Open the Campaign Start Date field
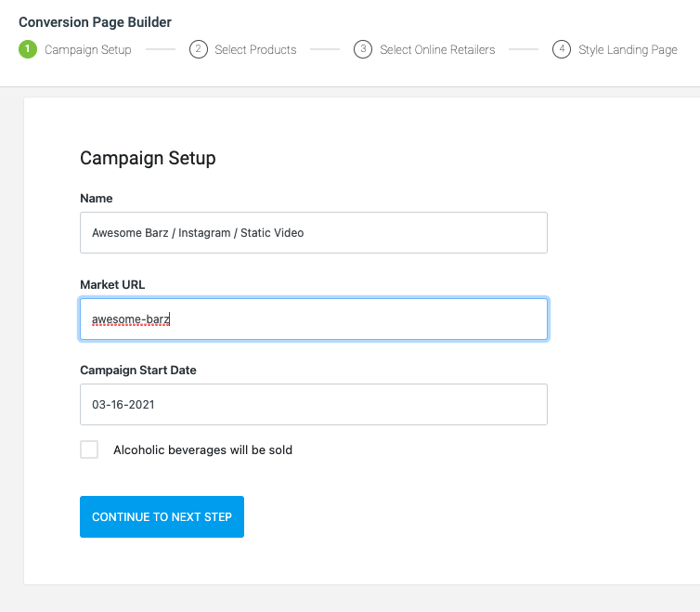 coord(314,404)
